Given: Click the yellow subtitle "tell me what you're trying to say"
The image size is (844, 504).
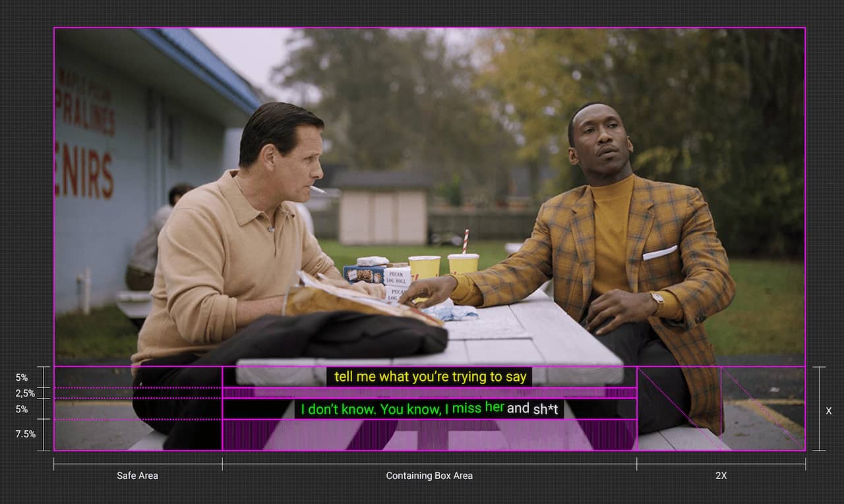Looking at the screenshot, I should (429, 377).
